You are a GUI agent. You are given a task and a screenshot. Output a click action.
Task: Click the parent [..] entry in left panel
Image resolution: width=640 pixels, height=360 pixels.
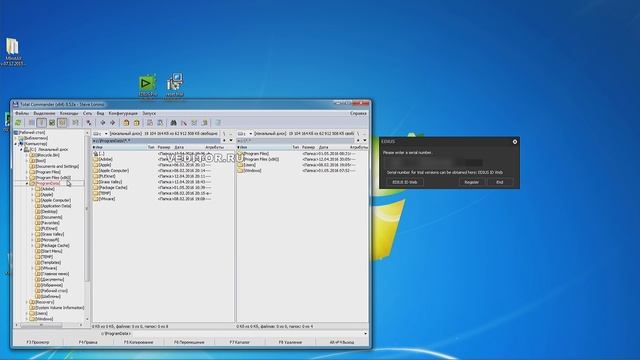[101, 153]
